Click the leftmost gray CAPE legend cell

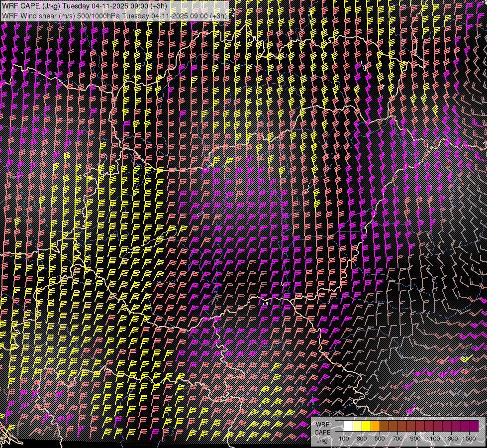click(x=339, y=426)
